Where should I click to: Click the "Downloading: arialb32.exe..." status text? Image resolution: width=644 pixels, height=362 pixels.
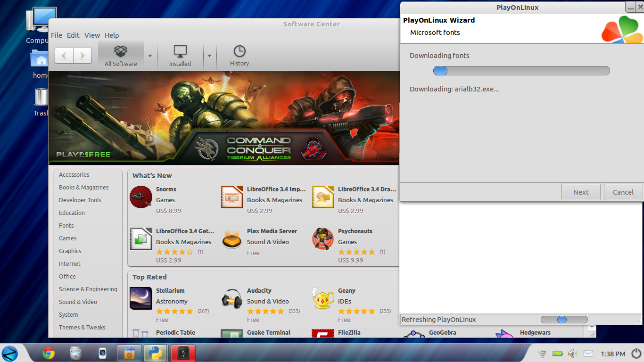(454, 89)
